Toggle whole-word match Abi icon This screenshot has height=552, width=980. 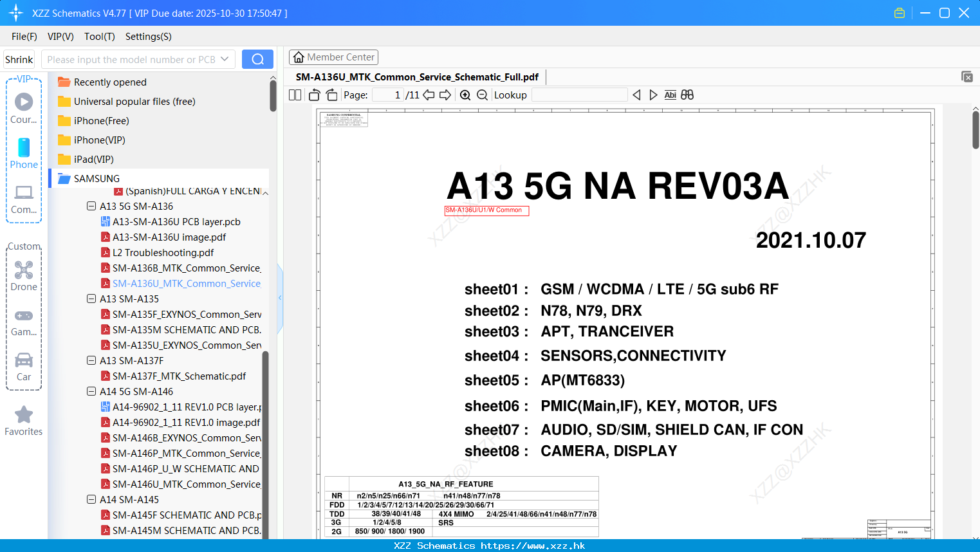[670, 95]
